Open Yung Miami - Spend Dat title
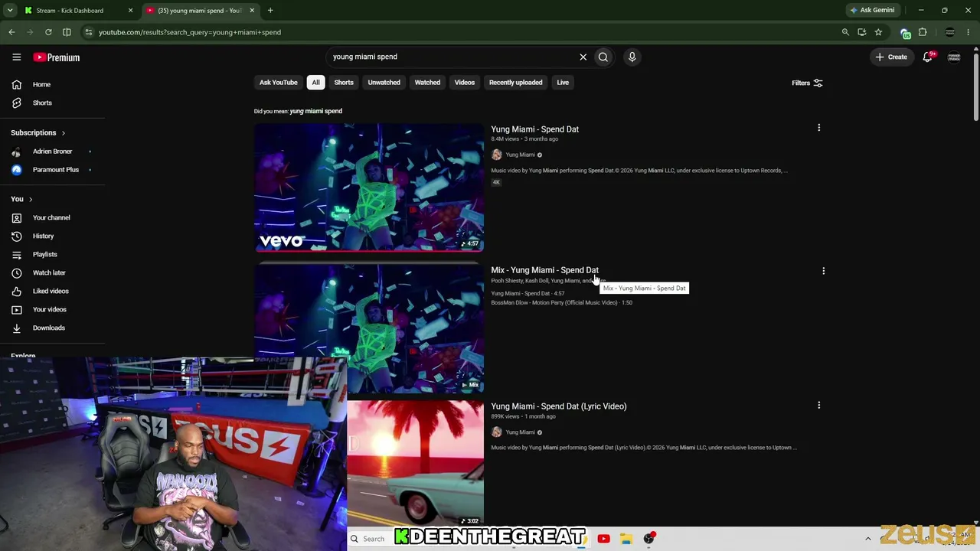980x551 pixels. [534, 129]
